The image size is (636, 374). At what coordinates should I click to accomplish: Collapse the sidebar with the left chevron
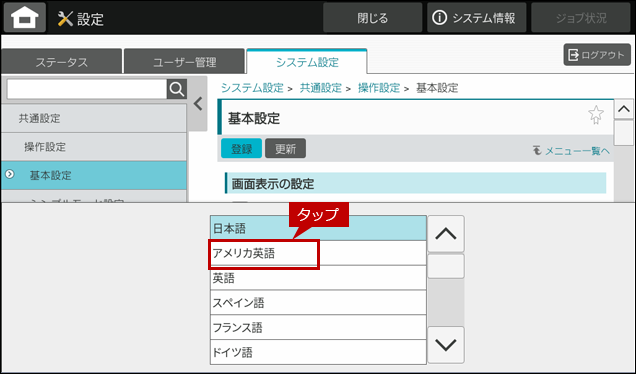point(198,104)
